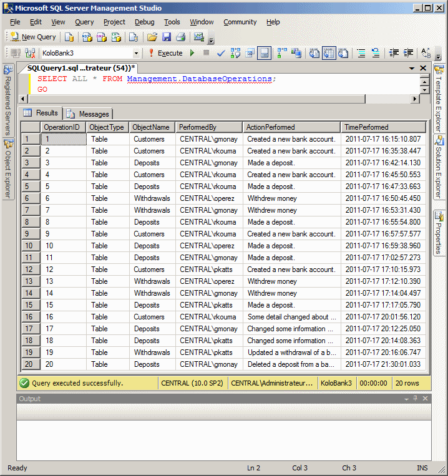Open SQL Server Compact Query icon
The height and width of the screenshot is (476, 448).
[x=134, y=37]
